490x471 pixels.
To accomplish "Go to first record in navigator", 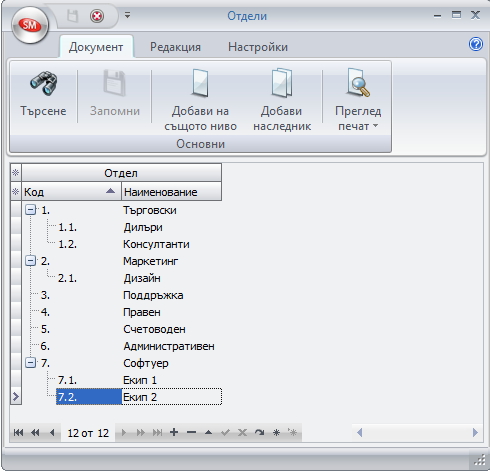I will 18,432.
